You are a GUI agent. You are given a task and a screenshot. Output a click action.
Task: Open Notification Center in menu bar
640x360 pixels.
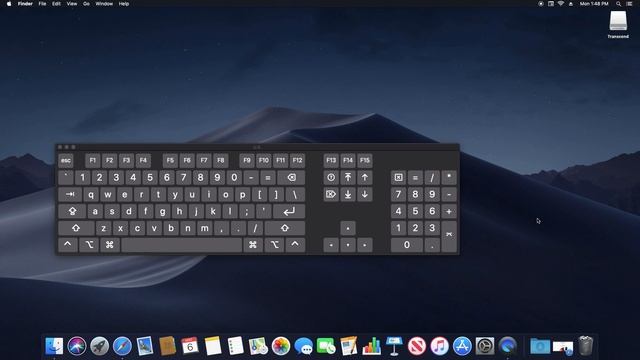point(629,4)
